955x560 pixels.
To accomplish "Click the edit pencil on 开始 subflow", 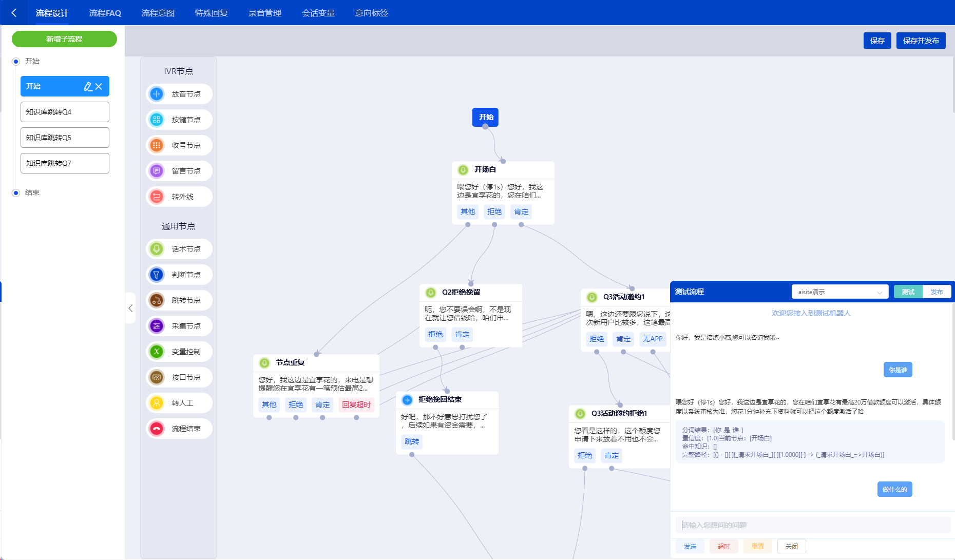I will 88,87.
